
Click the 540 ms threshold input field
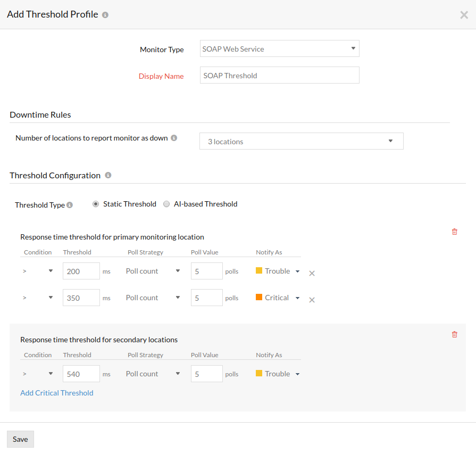(81, 374)
